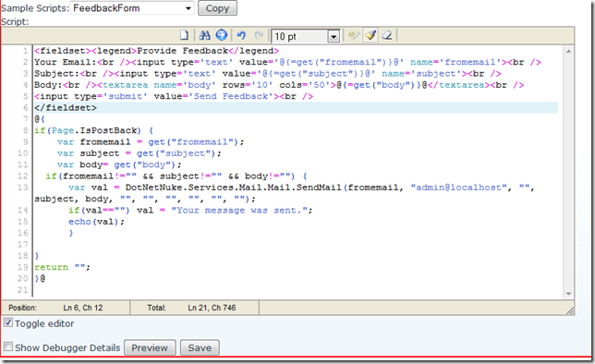
Task: Click the Save button
Action: (x=200, y=347)
